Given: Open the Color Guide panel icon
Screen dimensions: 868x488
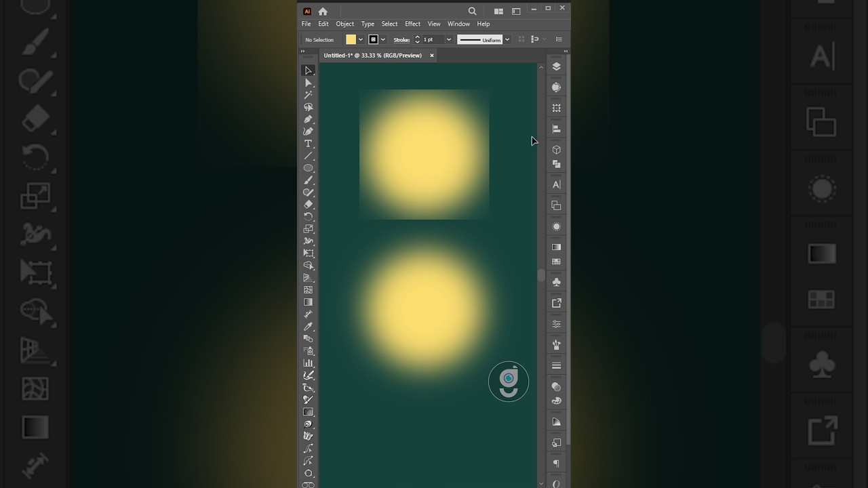Looking at the screenshot, I should tap(556, 422).
